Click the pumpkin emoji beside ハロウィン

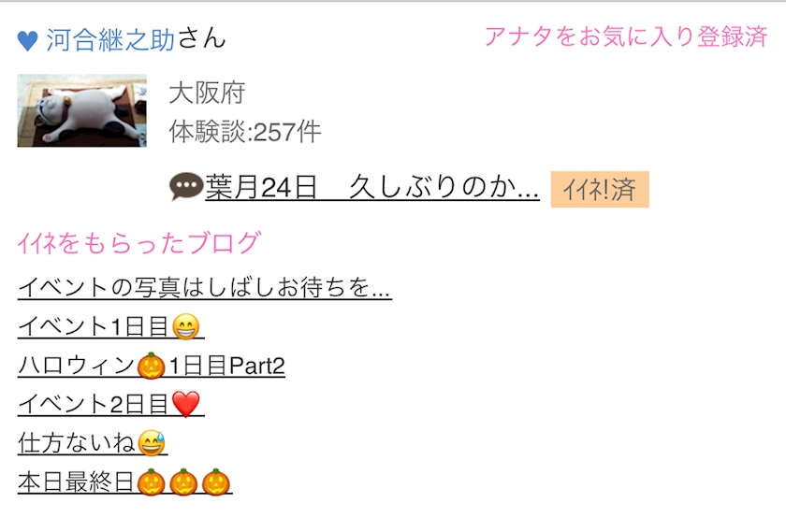(151, 366)
